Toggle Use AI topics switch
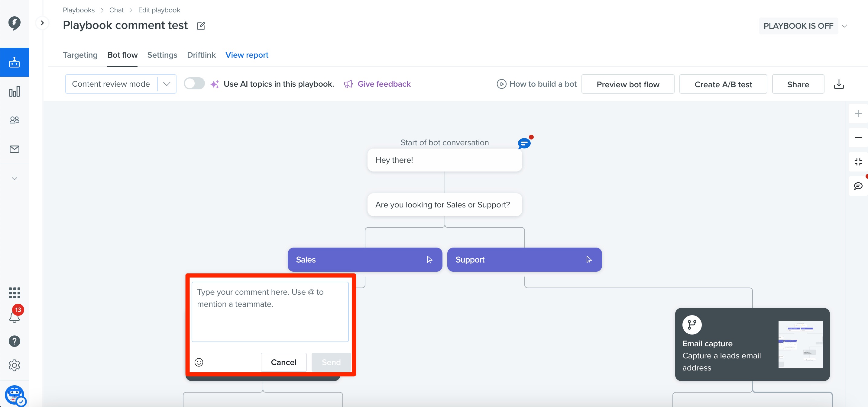 pyautogui.click(x=194, y=84)
